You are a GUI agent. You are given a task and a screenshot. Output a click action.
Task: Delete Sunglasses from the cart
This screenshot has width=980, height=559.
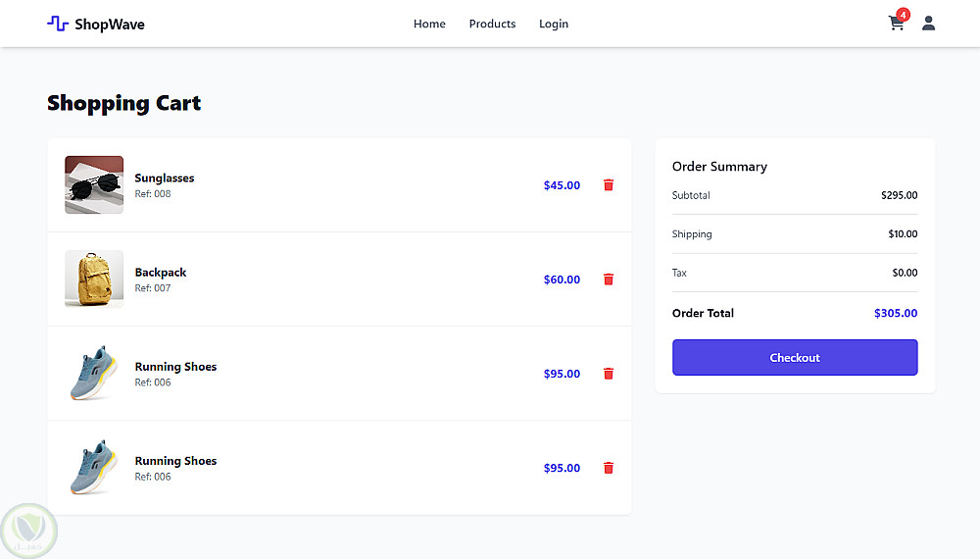609,185
